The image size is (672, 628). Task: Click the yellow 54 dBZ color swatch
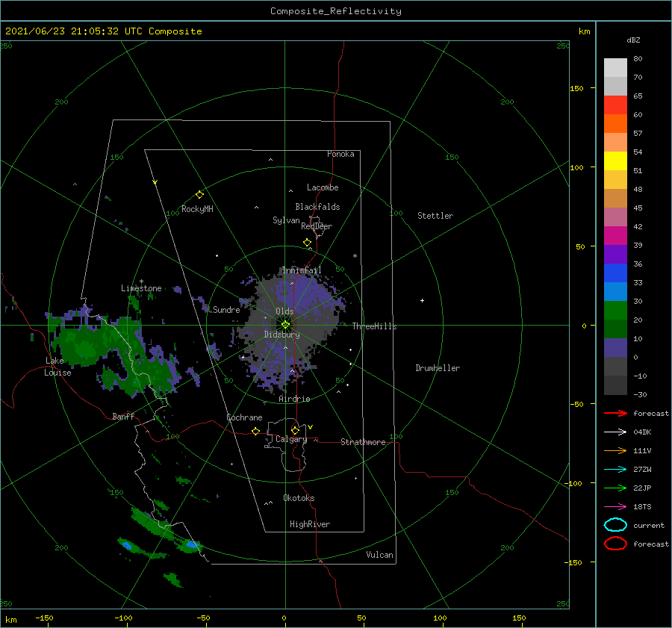click(x=615, y=161)
